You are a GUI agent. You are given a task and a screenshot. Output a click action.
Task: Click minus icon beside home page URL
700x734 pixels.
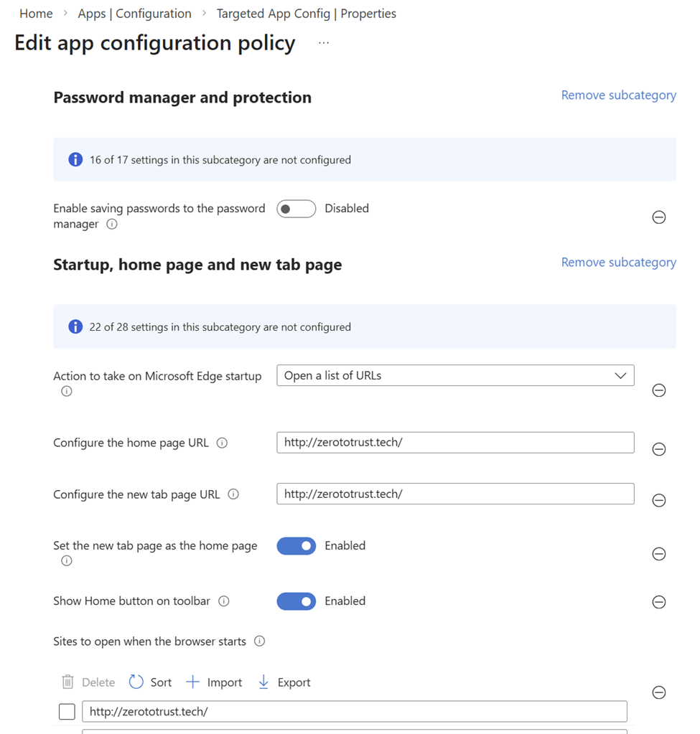[658, 449]
